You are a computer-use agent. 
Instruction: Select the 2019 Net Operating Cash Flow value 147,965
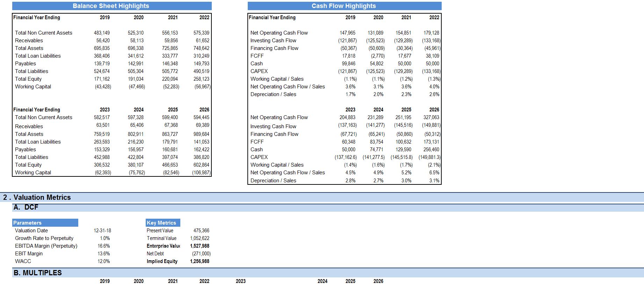[x=347, y=33]
